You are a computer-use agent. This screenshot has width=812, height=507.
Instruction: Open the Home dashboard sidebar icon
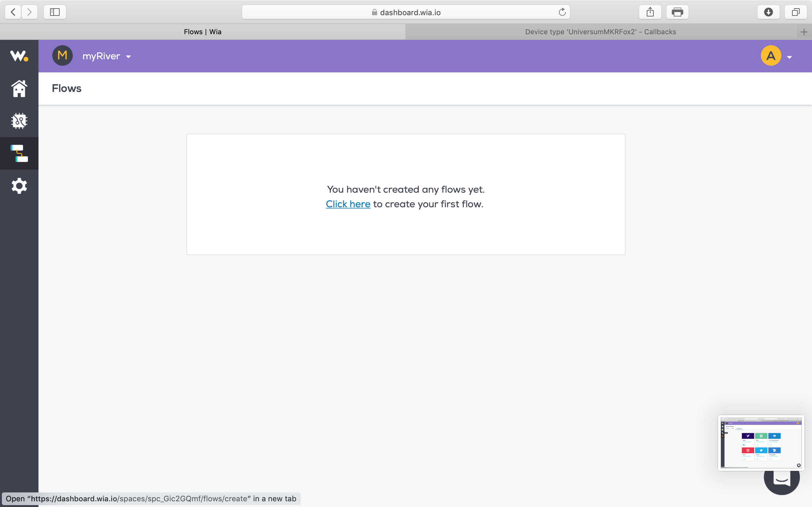coord(19,88)
